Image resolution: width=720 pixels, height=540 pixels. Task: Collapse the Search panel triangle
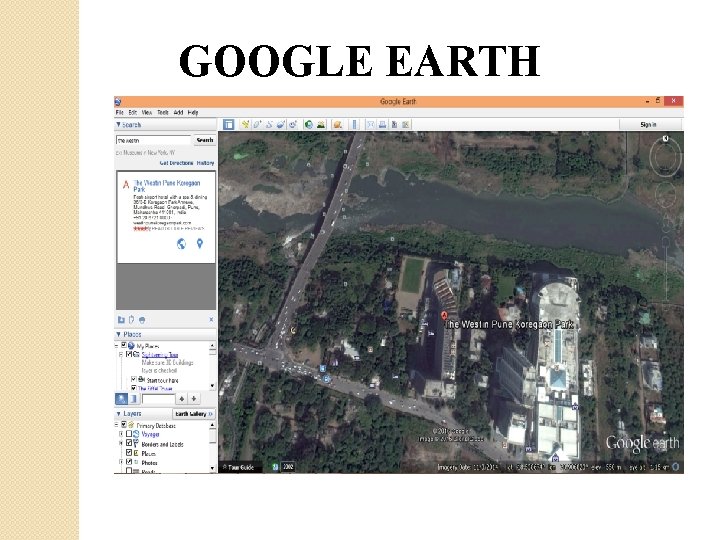coord(118,124)
